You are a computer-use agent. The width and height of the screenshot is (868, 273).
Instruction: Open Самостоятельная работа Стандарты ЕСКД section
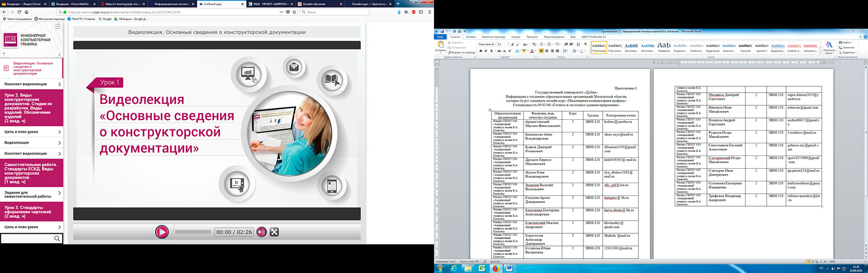[x=32, y=173]
